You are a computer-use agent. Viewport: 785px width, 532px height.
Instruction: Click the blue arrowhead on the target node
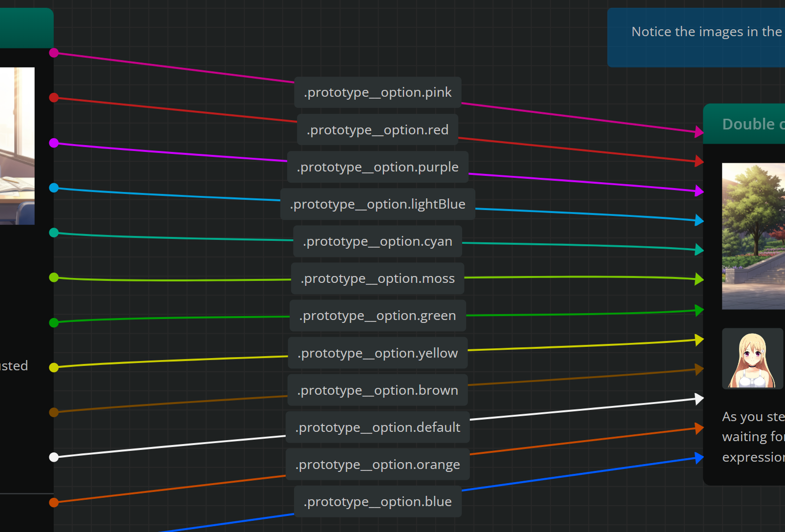pyautogui.click(x=699, y=458)
